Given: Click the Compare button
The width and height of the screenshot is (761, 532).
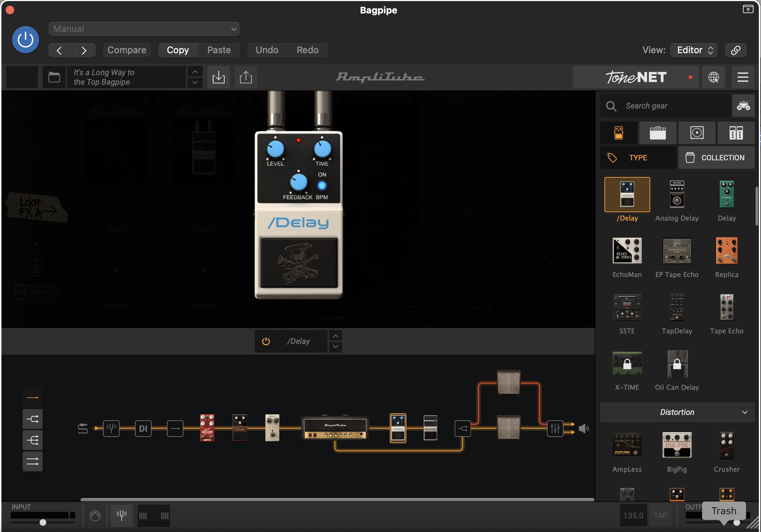Looking at the screenshot, I should tap(127, 50).
